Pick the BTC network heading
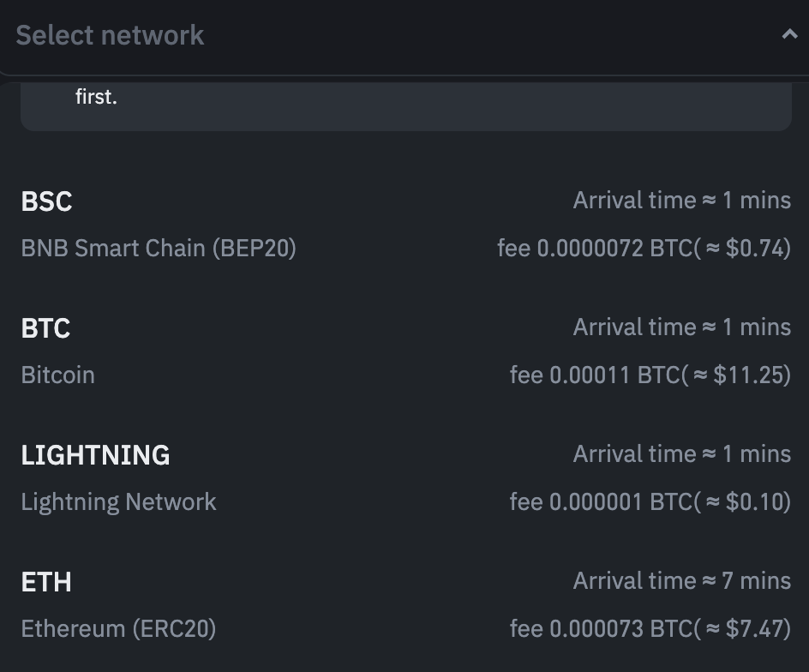The image size is (809, 672). 45,328
